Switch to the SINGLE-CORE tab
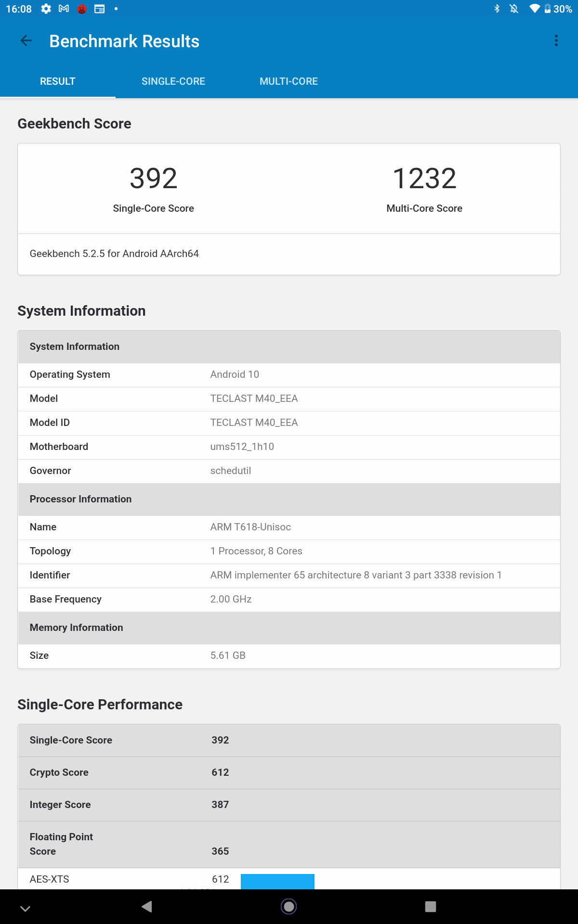Screen dimensions: 578x924 point(173,81)
